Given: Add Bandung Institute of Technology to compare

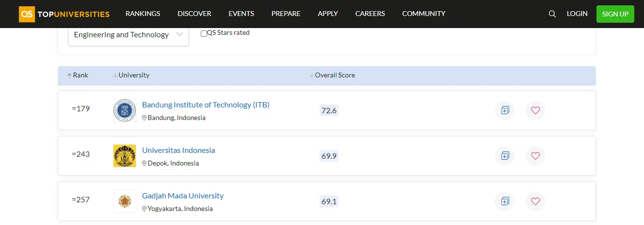Looking at the screenshot, I should point(504,110).
